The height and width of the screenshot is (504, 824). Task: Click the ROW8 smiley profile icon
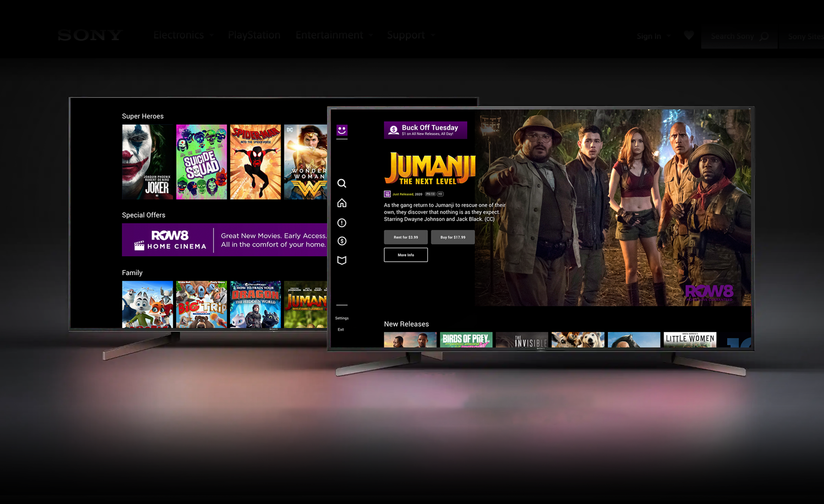[342, 130]
